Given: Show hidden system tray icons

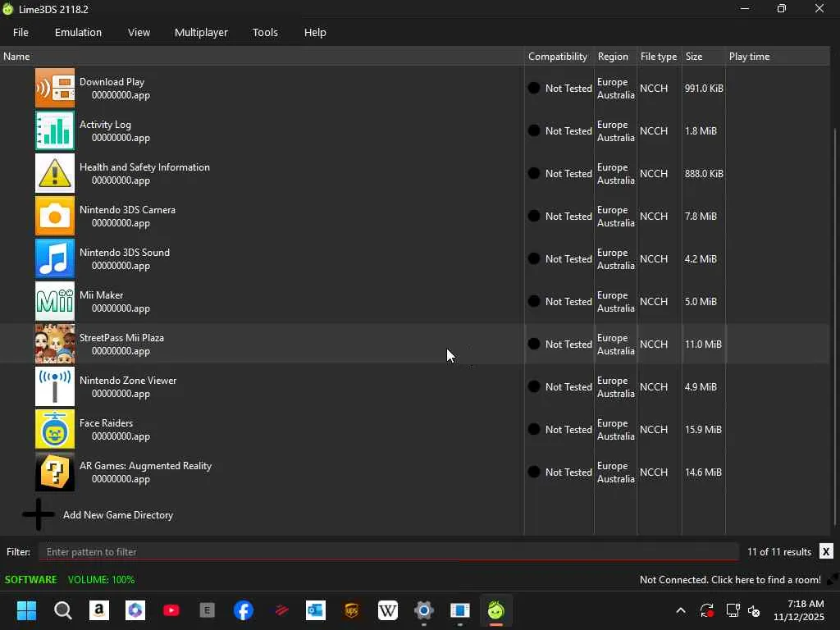Looking at the screenshot, I should click(681, 610).
